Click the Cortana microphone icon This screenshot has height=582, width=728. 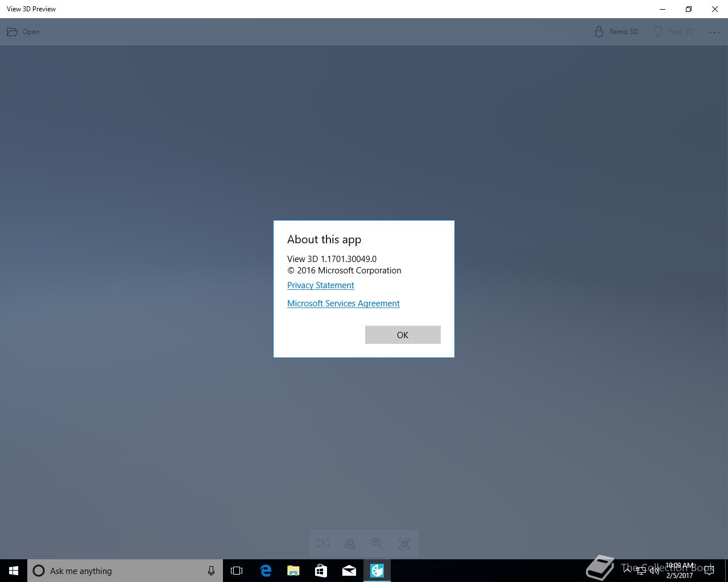click(211, 571)
